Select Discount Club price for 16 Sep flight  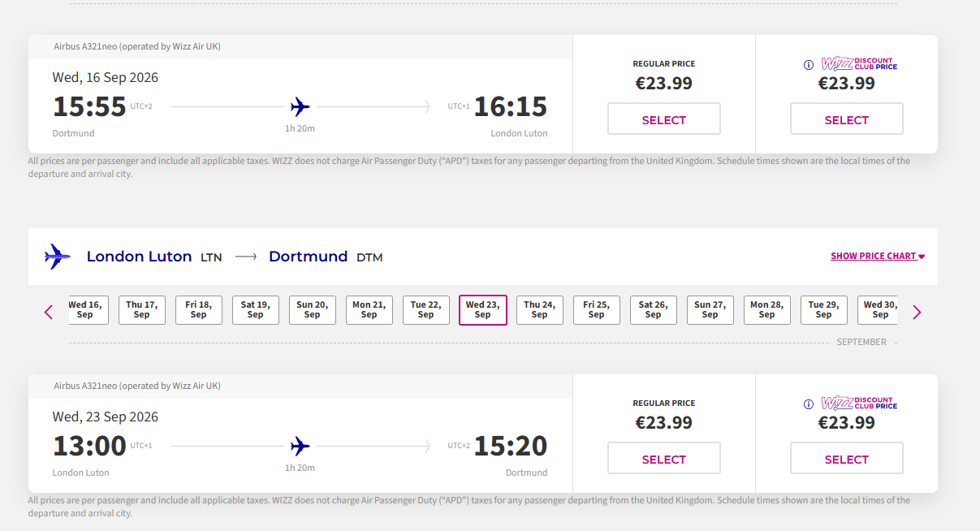point(847,119)
